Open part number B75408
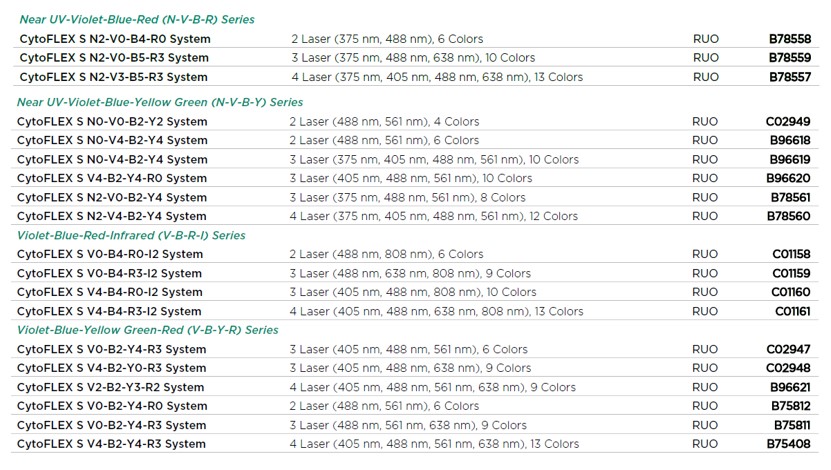 [x=788, y=444]
